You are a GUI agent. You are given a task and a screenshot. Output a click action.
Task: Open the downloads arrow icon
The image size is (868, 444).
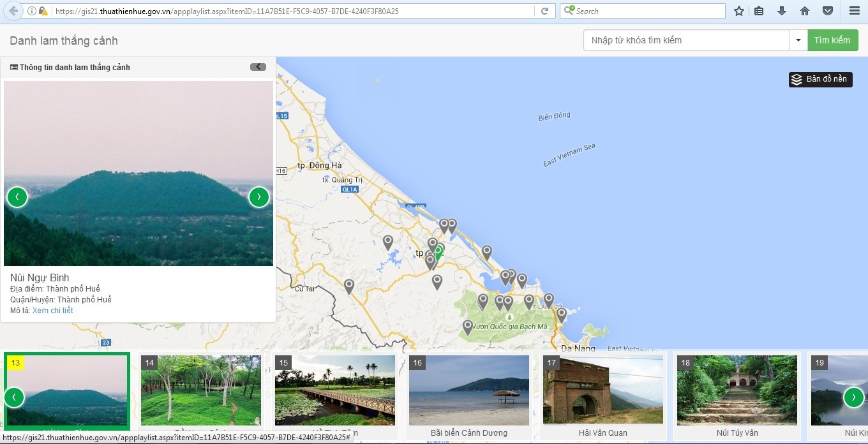point(782,11)
